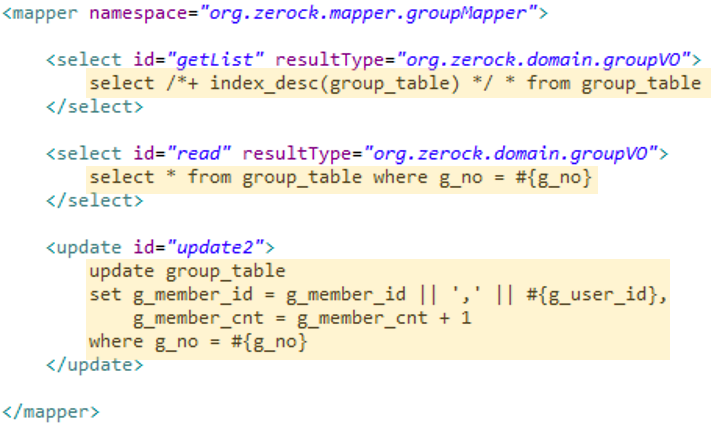711x427 pixels.
Task: Click the opening mapper tag with groupMapper namespace
Action: click(x=275, y=13)
